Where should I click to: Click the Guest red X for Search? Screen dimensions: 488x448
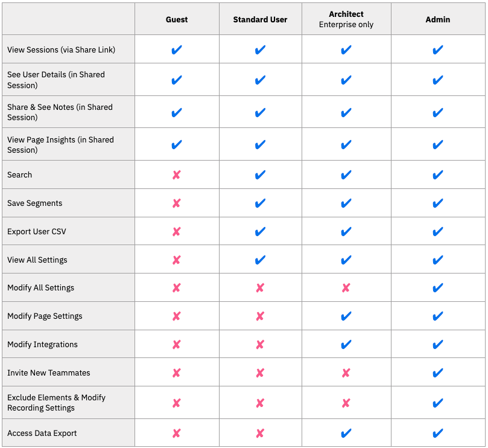[177, 174]
